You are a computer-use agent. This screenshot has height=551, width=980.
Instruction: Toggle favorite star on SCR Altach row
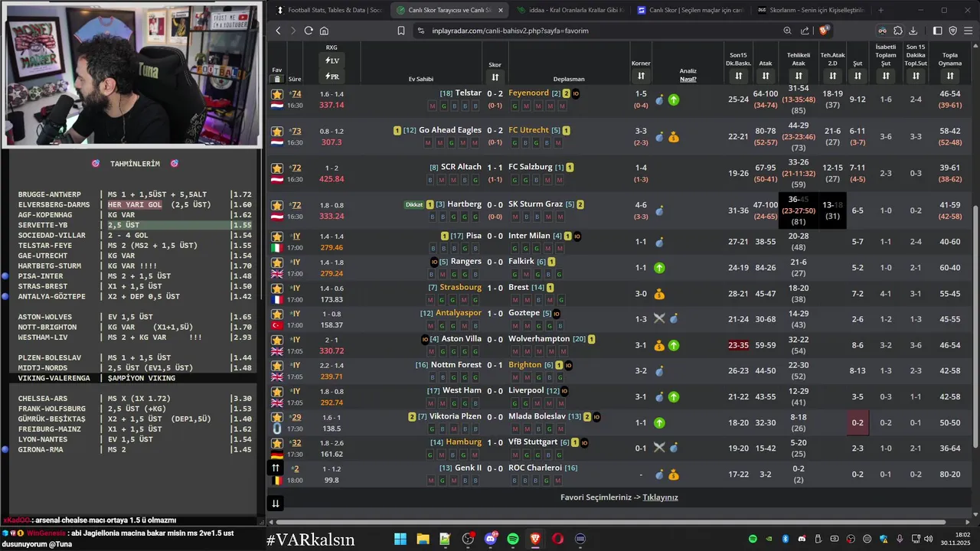(276, 168)
